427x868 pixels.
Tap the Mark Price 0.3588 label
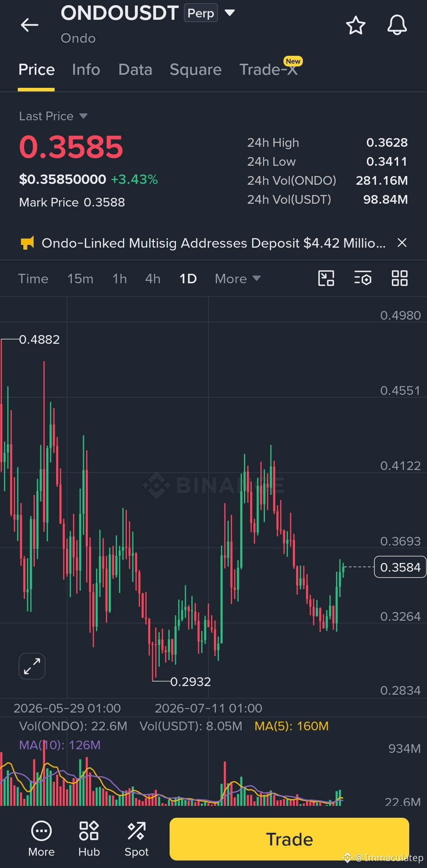click(x=72, y=202)
